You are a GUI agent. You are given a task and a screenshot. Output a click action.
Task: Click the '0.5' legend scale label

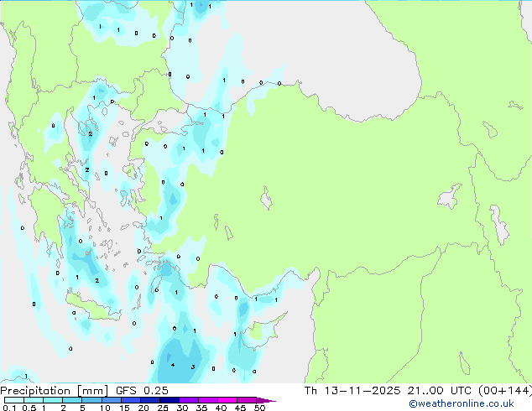(x=29, y=408)
